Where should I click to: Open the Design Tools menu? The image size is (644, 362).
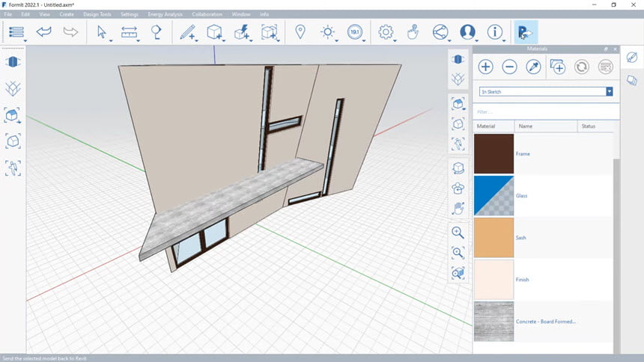[97, 14]
